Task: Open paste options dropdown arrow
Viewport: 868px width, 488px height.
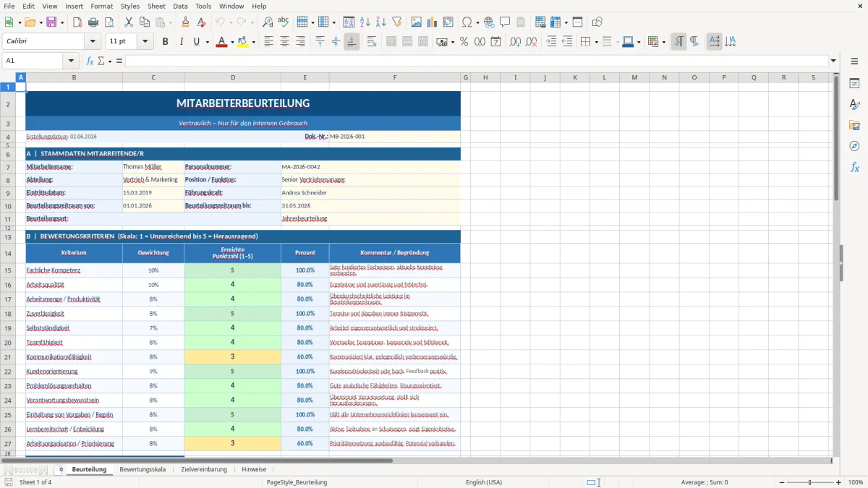Action: 171,22
